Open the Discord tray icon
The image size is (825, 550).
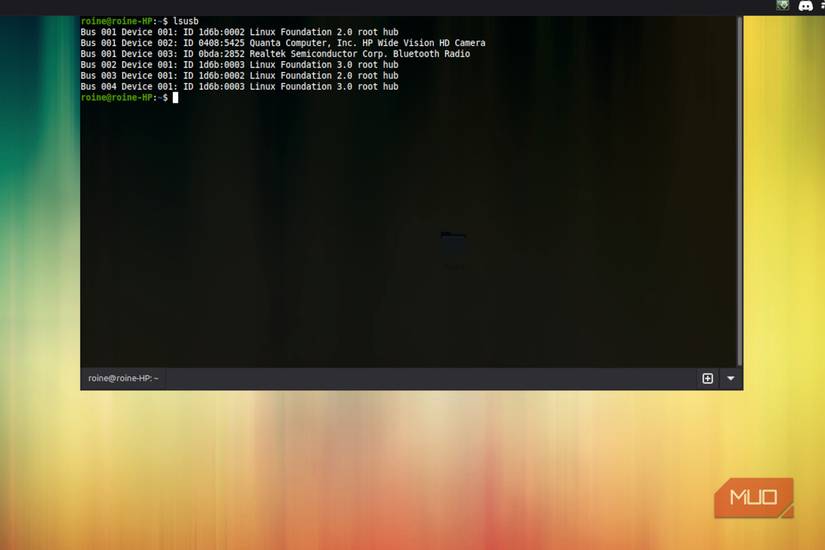pyautogui.click(x=806, y=6)
